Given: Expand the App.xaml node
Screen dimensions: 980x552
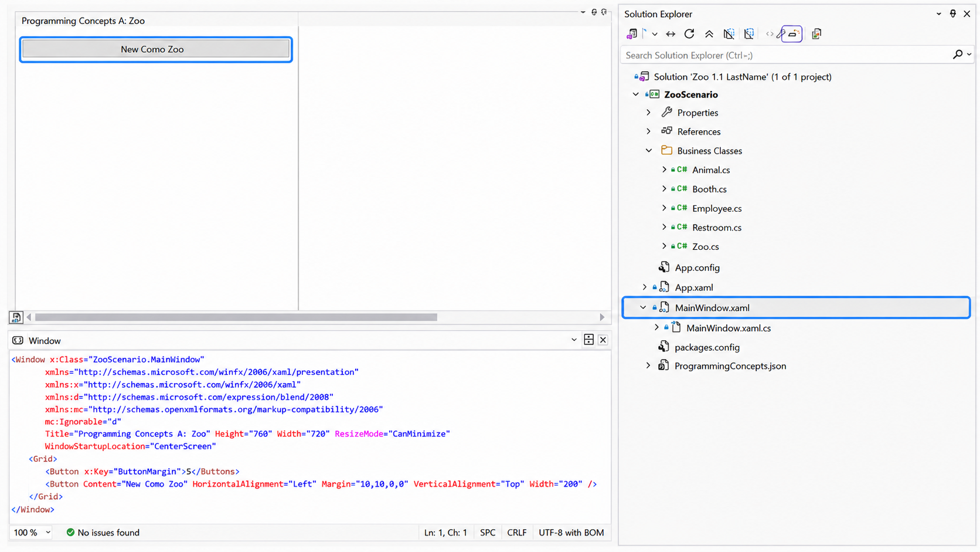Looking at the screenshot, I should (x=645, y=287).
